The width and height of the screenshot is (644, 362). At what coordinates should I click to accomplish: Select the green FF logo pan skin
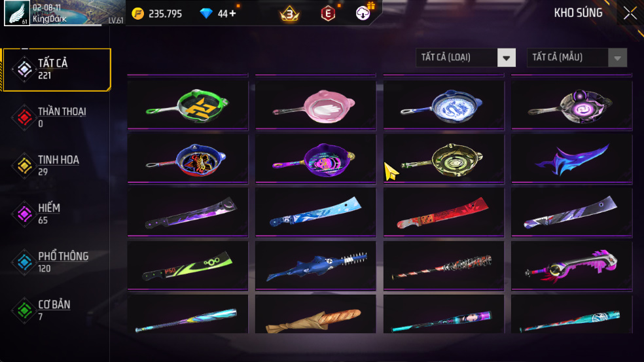click(x=188, y=105)
